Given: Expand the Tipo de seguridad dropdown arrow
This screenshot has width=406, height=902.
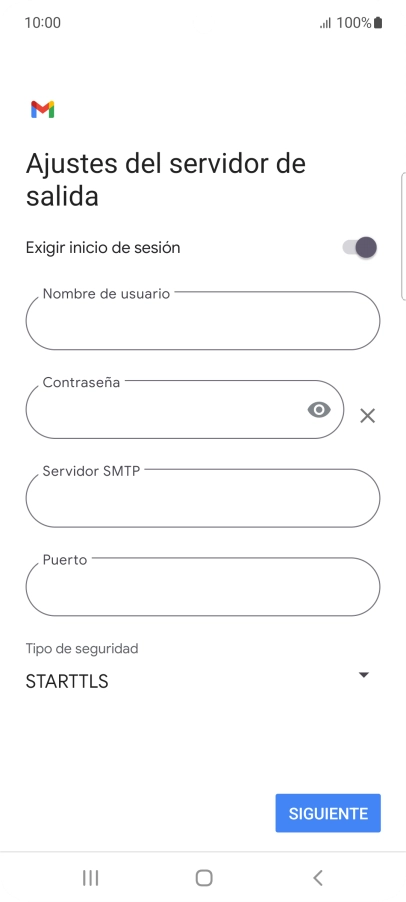Looking at the screenshot, I should click(x=363, y=675).
